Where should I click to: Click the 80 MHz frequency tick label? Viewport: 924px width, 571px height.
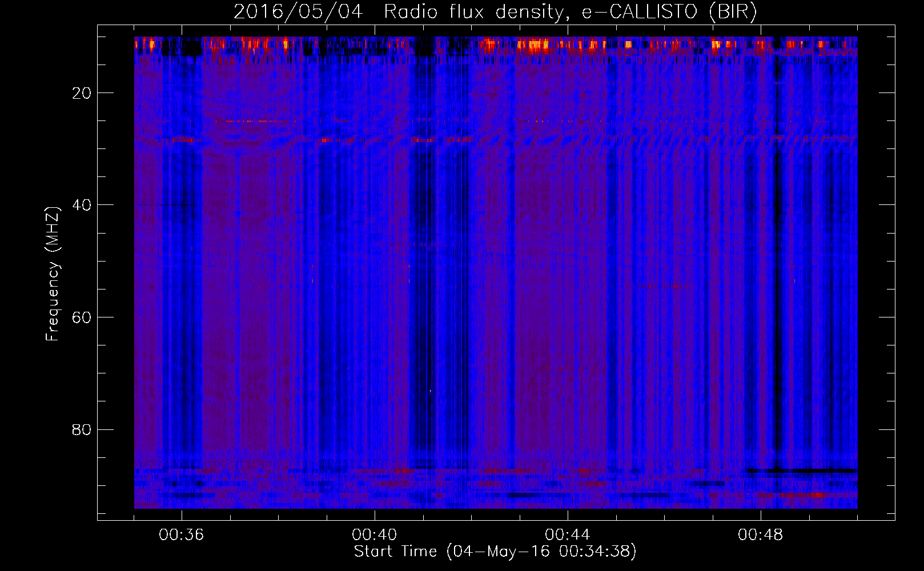pos(82,429)
